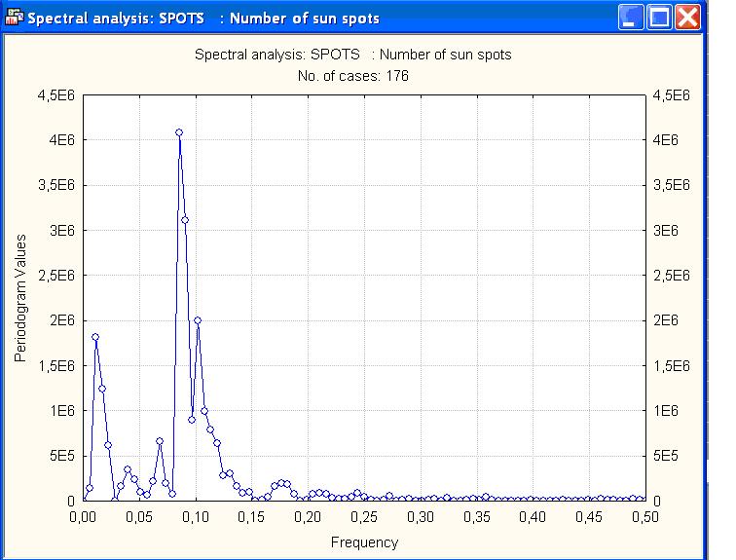Close the Spectral analysis window
Viewport: 736px width, 560px height.
687,18
